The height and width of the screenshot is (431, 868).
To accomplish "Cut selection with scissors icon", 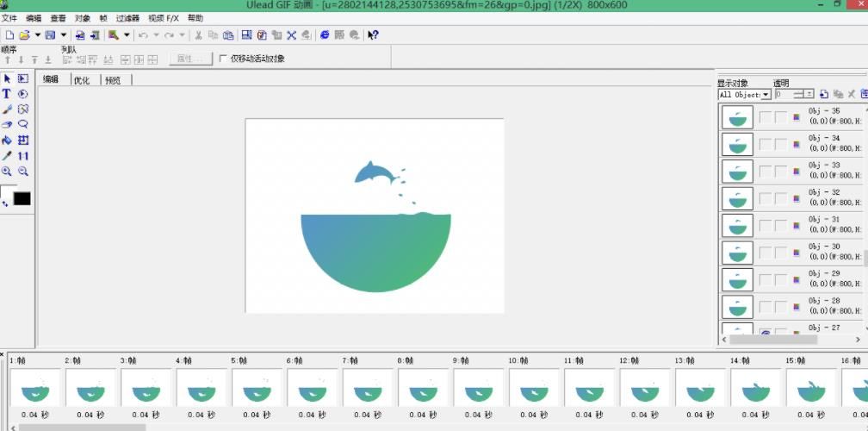I will (198, 34).
